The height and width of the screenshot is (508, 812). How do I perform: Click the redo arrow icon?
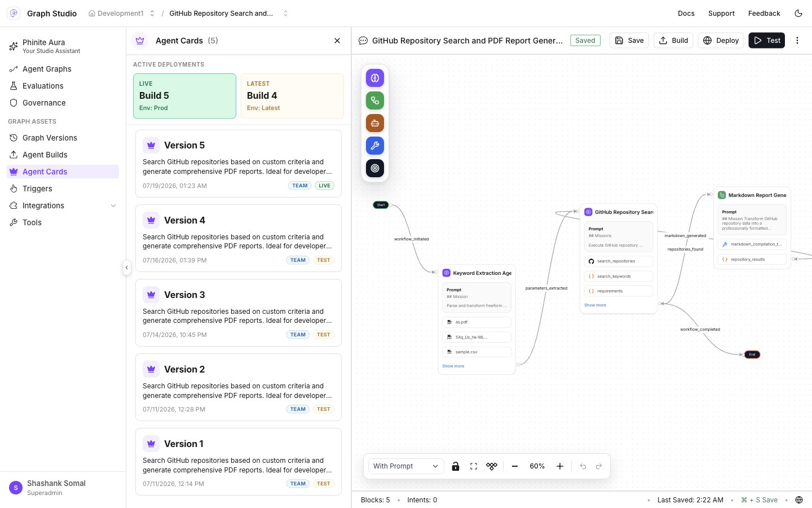pyautogui.click(x=599, y=466)
